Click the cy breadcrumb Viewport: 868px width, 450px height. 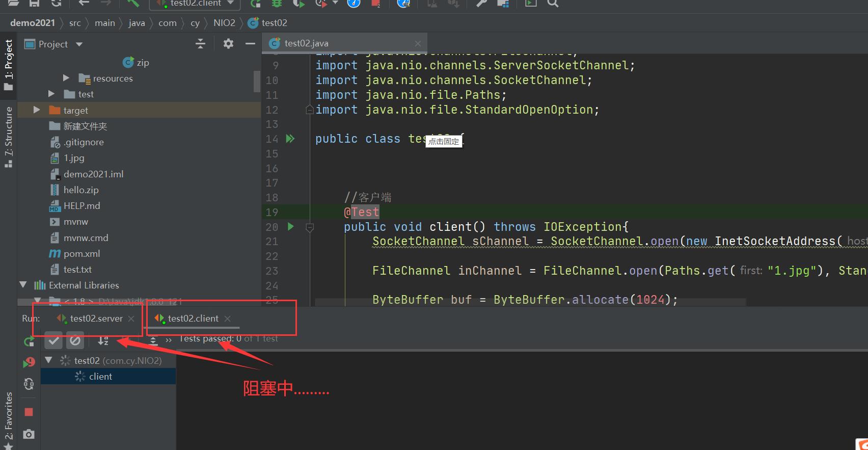tap(195, 23)
